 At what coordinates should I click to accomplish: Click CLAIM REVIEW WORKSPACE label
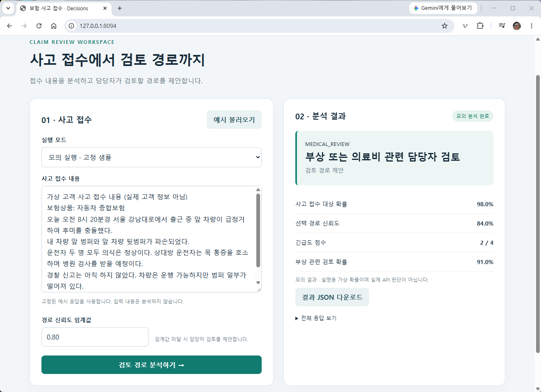(72, 42)
